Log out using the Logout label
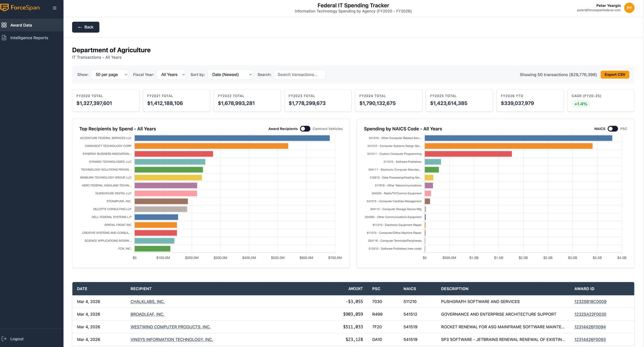This screenshot has width=644, height=347. pos(17,339)
